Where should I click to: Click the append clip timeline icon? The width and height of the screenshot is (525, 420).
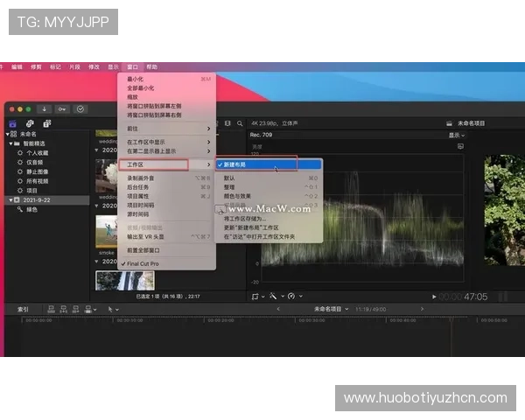click(x=75, y=309)
